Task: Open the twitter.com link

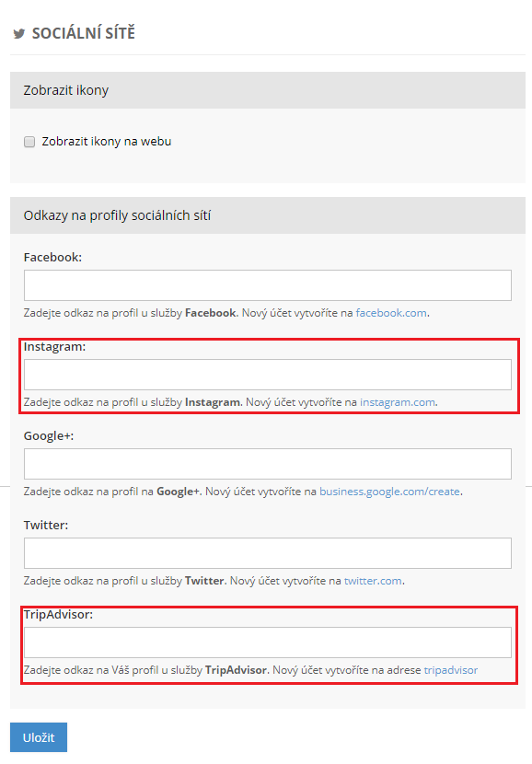Action: [373, 581]
